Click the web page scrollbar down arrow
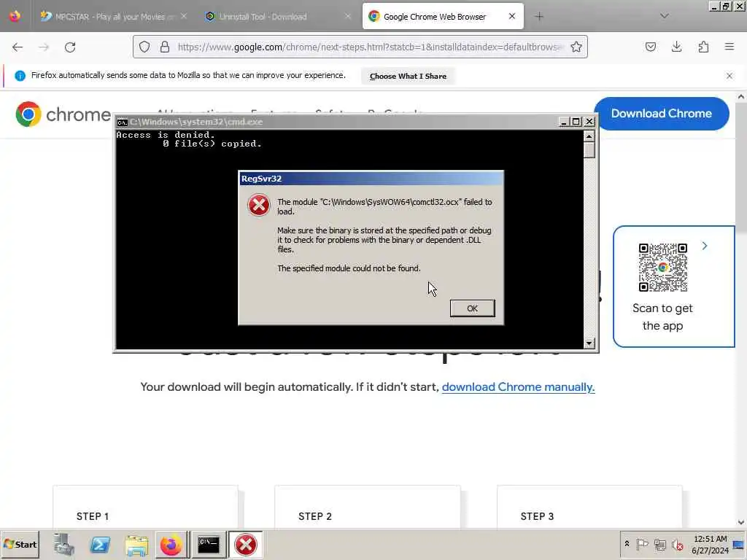Image resolution: width=747 pixels, height=560 pixels. [x=741, y=522]
